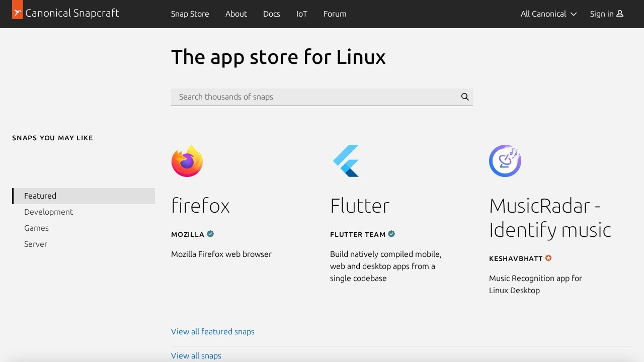644x362 pixels.
Task: Open the Flutter app icon
Action: [x=346, y=161]
